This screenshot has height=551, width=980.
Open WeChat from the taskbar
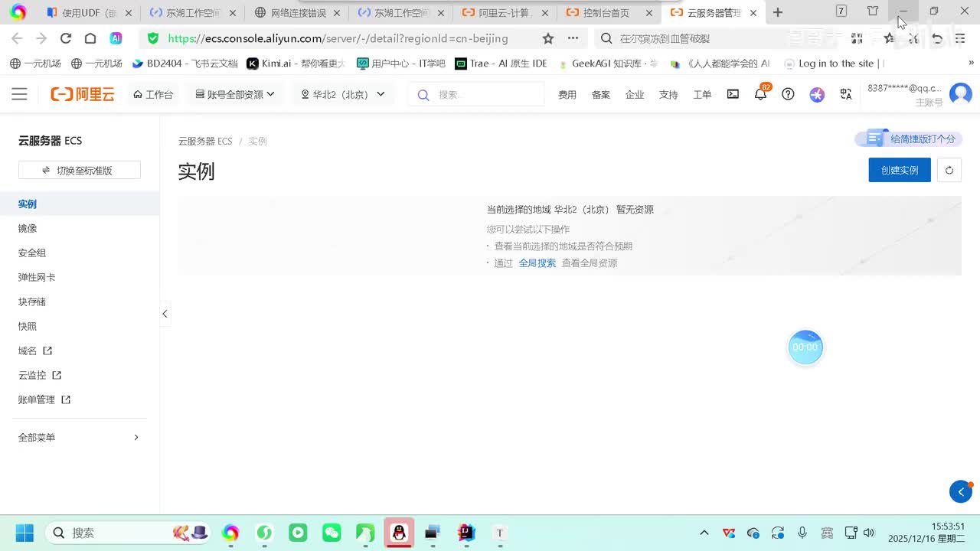[332, 533]
